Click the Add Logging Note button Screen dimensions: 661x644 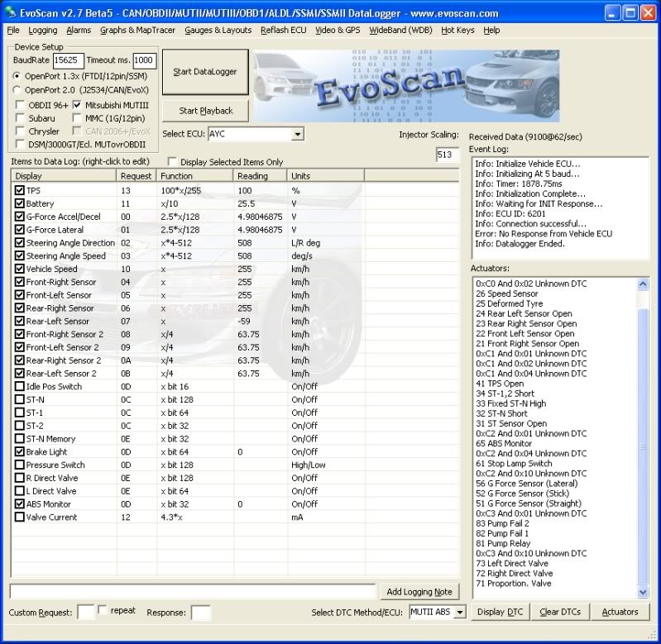click(x=419, y=592)
